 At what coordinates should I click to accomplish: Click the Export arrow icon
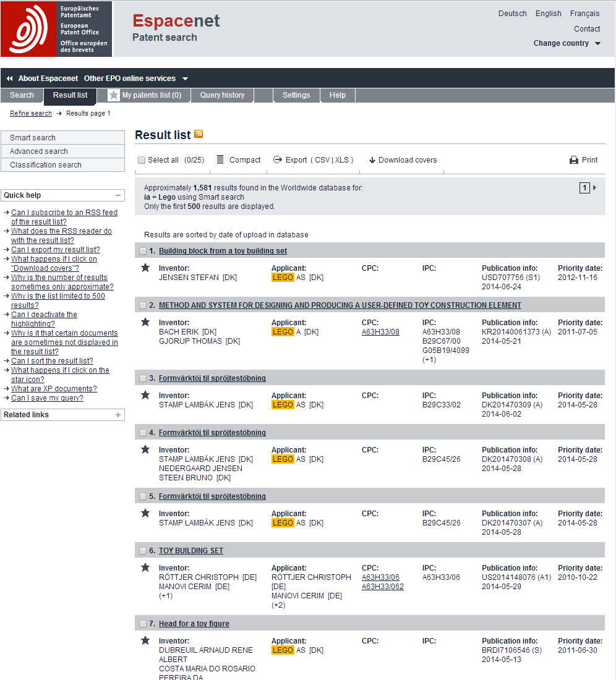[278, 159]
